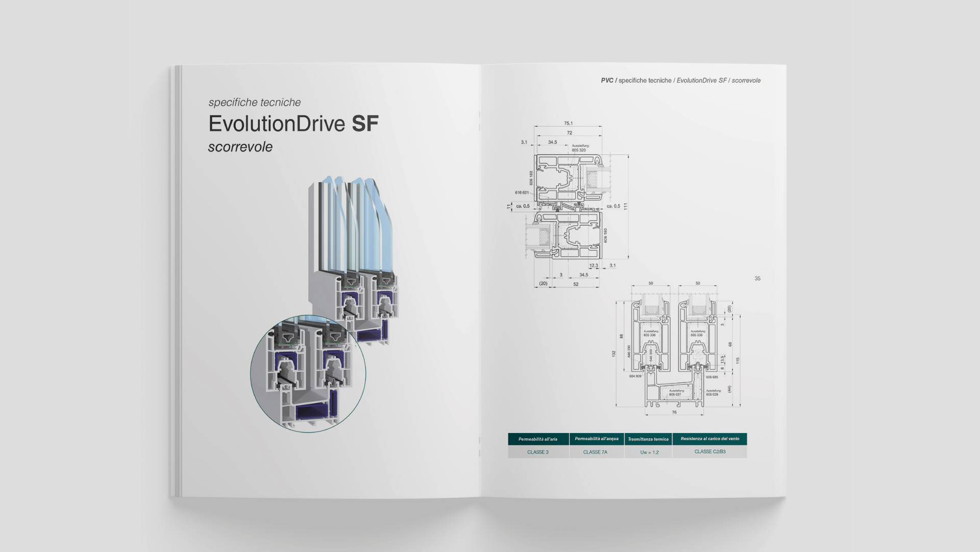Click the "605 029" reinforcement code

(x=712, y=394)
